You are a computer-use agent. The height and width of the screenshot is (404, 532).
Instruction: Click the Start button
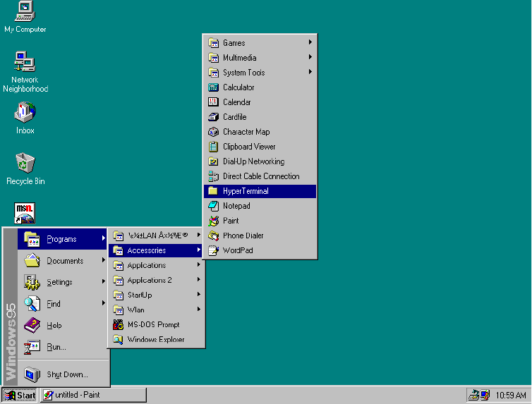(20, 396)
